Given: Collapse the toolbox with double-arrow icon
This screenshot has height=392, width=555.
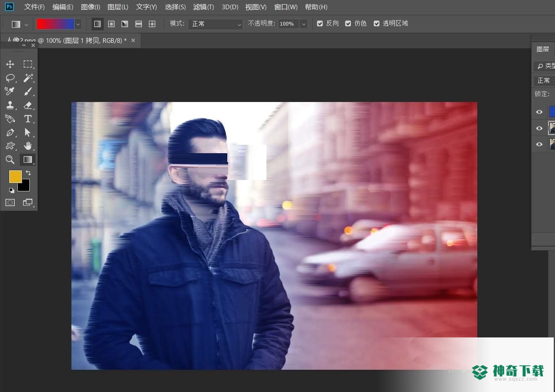Looking at the screenshot, I should 24,45.
